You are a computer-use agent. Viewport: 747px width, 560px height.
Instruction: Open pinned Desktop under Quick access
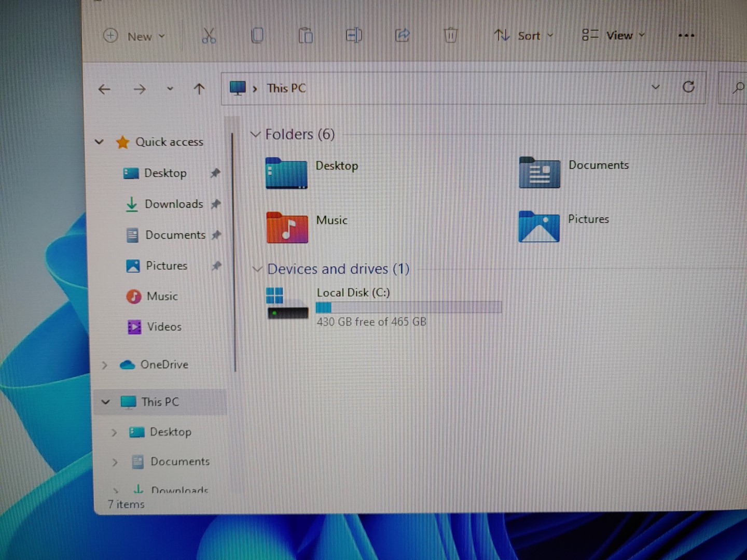(165, 173)
